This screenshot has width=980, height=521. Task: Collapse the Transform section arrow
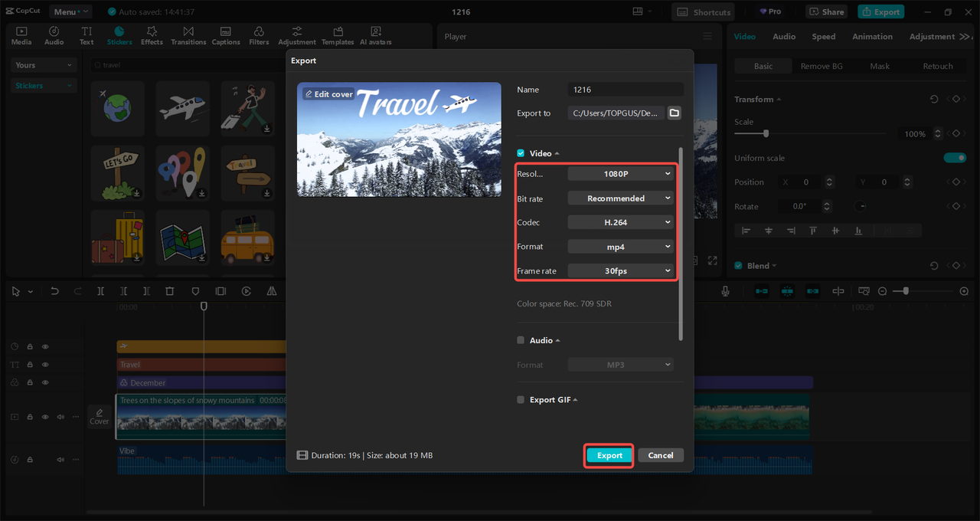tap(779, 100)
